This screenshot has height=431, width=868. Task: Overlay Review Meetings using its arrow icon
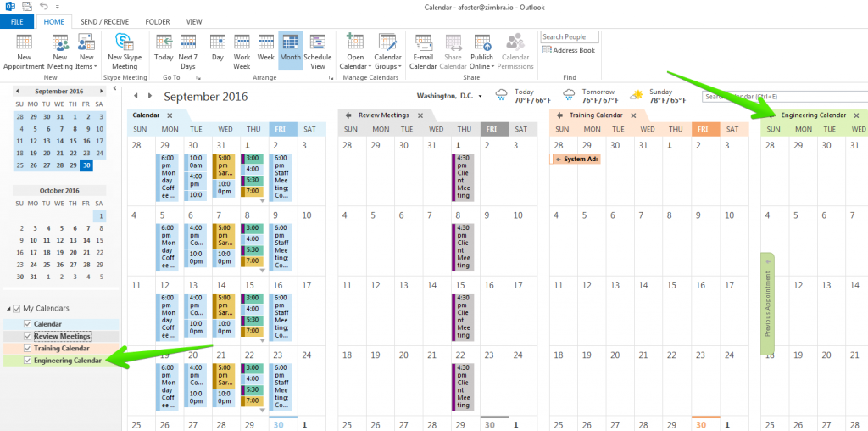click(348, 115)
